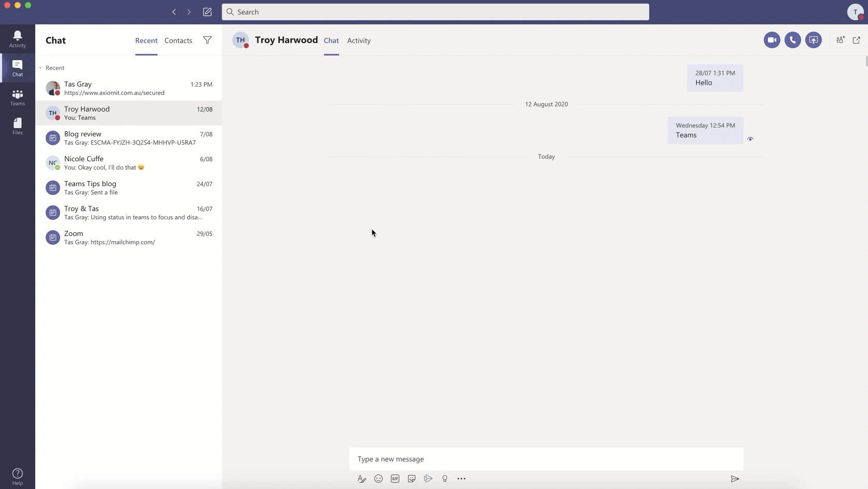Click the Teams message bubble

point(705,130)
